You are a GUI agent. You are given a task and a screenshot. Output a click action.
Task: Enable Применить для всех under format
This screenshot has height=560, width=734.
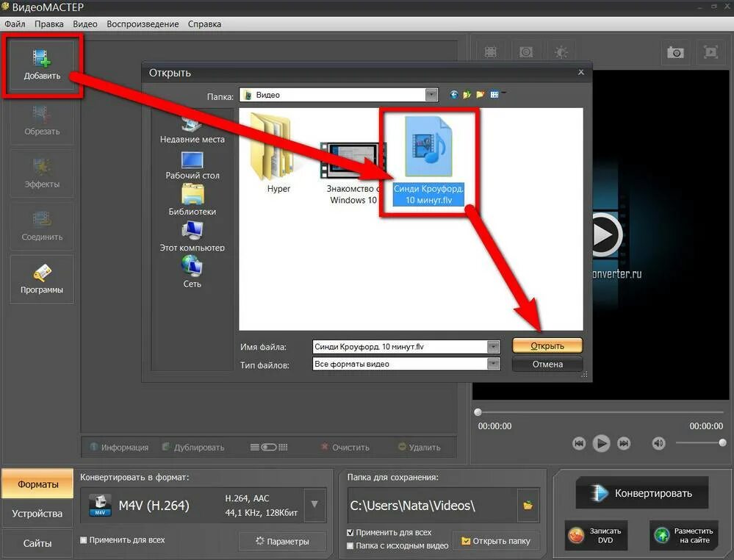(x=83, y=540)
